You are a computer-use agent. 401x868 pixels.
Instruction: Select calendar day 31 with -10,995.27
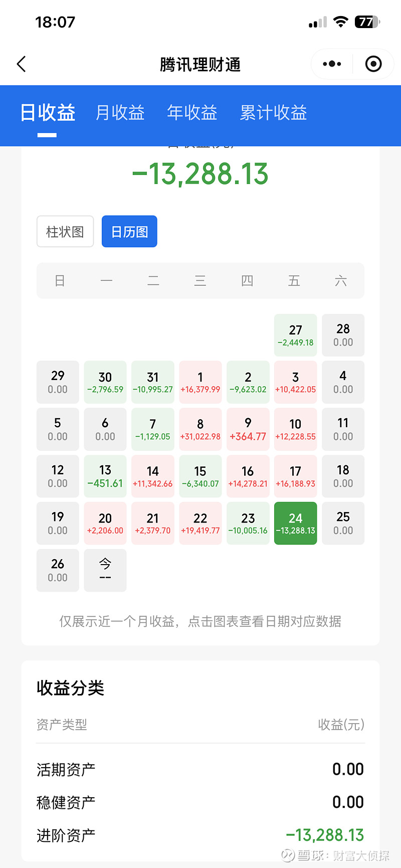(x=153, y=382)
